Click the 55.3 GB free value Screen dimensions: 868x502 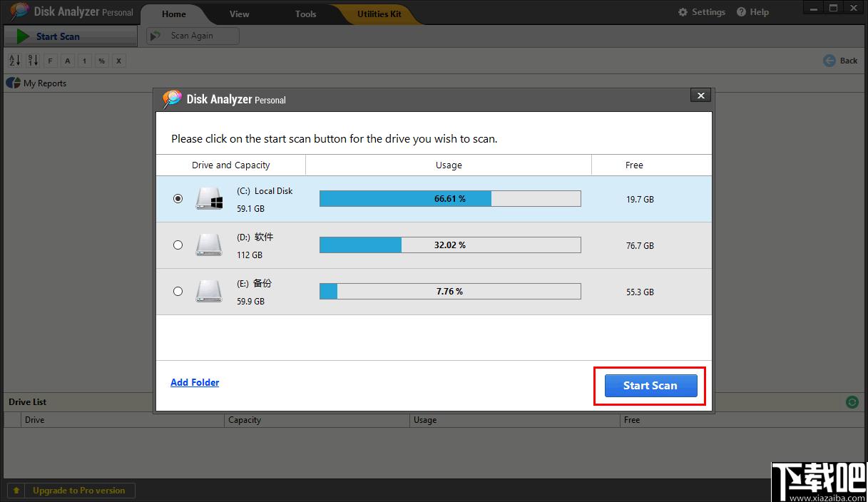pos(640,292)
